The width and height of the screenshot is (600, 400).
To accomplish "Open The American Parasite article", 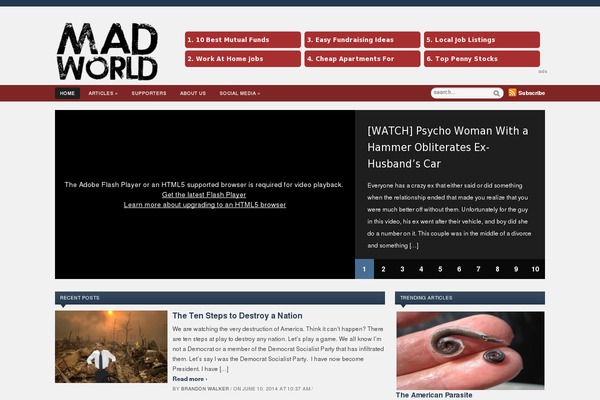I will tap(434, 395).
